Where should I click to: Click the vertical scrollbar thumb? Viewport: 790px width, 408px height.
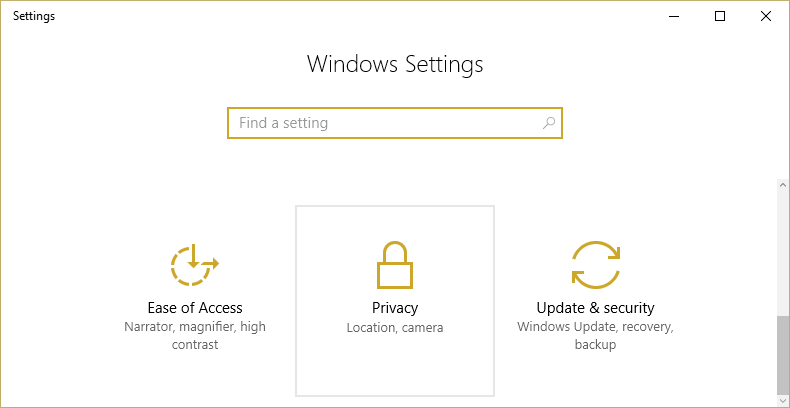[x=782, y=355]
